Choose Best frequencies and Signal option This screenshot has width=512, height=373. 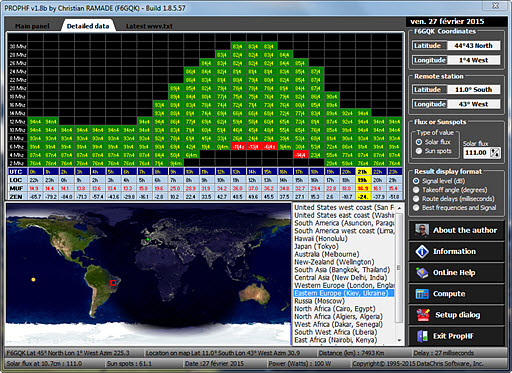click(416, 208)
